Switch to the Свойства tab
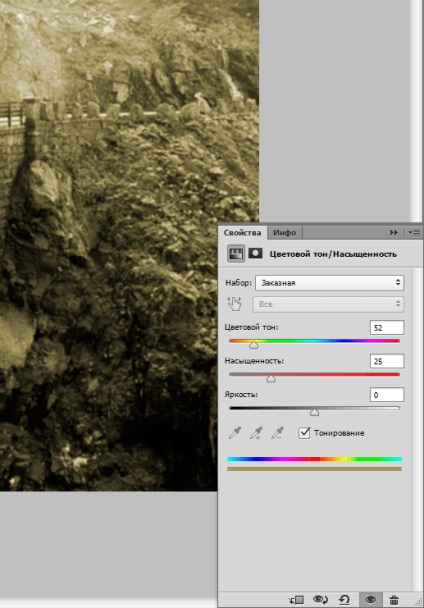This screenshot has width=424, height=608. (x=242, y=233)
